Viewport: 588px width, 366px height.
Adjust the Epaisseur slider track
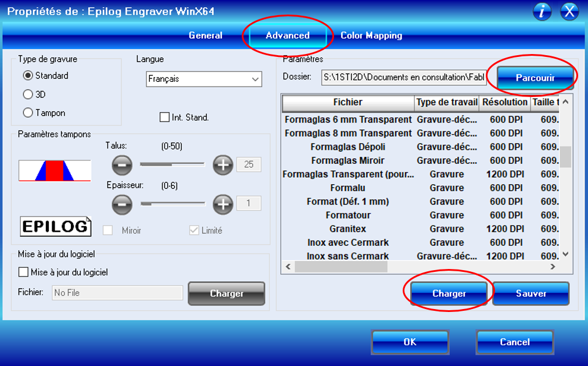tap(173, 204)
